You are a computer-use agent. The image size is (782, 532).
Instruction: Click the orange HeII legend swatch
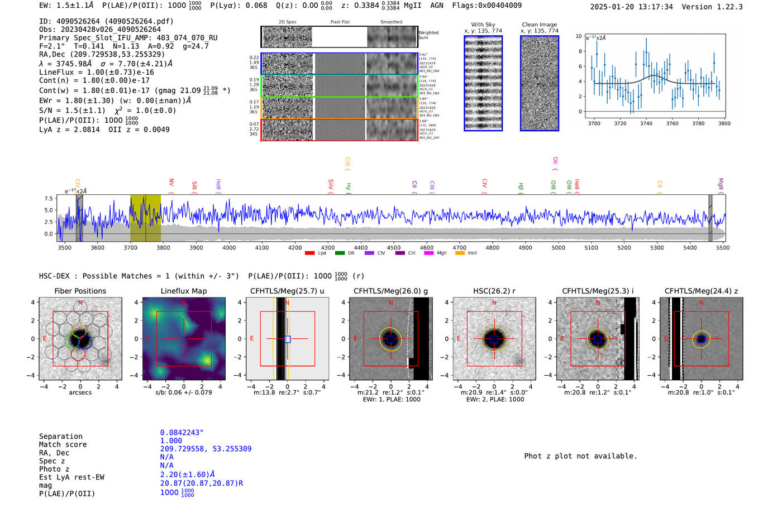(460, 253)
